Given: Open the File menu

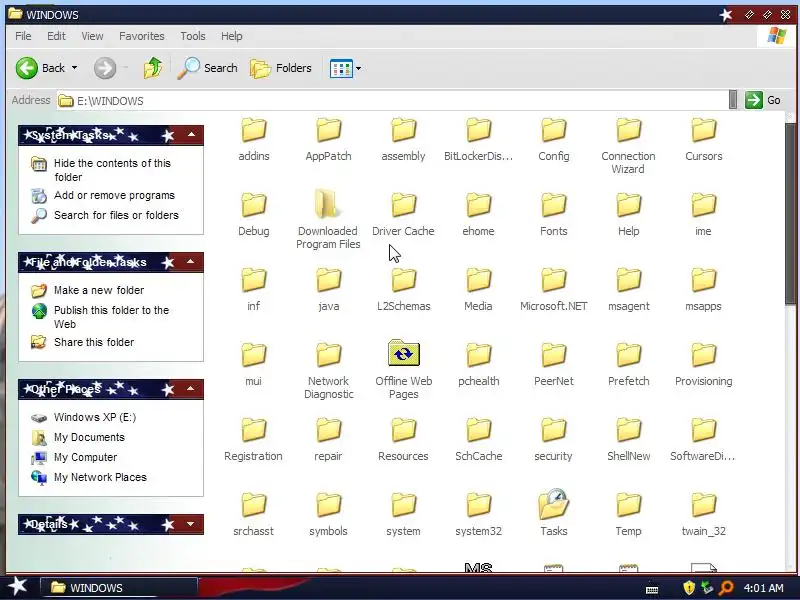Looking at the screenshot, I should click(23, 36).
